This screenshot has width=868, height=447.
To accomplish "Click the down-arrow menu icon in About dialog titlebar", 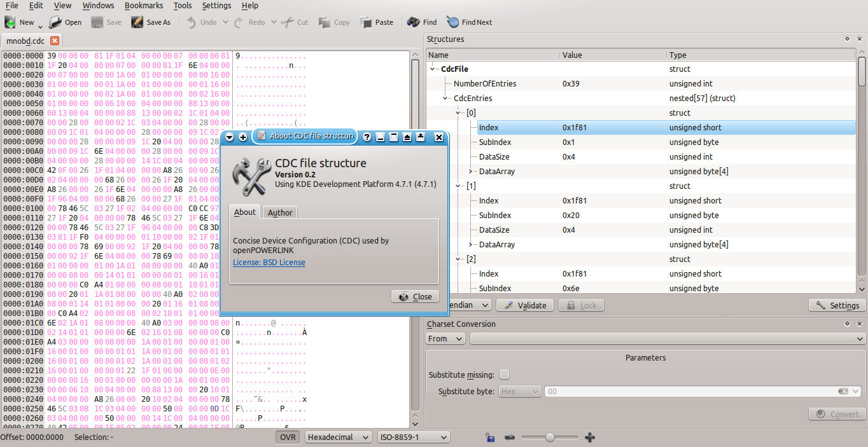I will pos(230,137).
